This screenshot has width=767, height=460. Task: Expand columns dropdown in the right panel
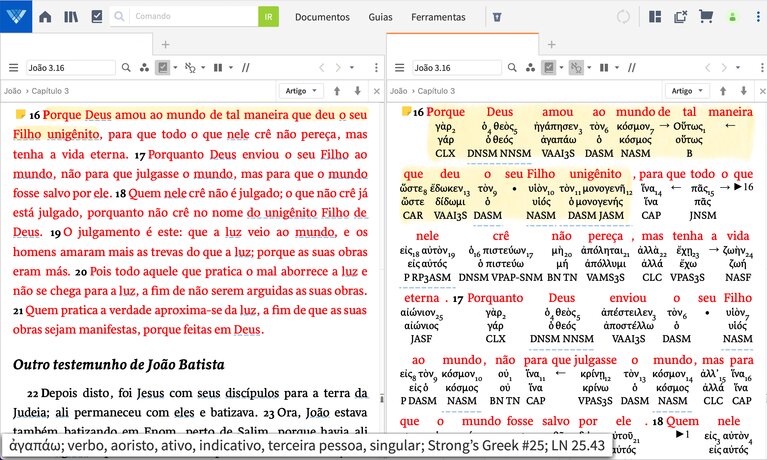click(617, 68)
